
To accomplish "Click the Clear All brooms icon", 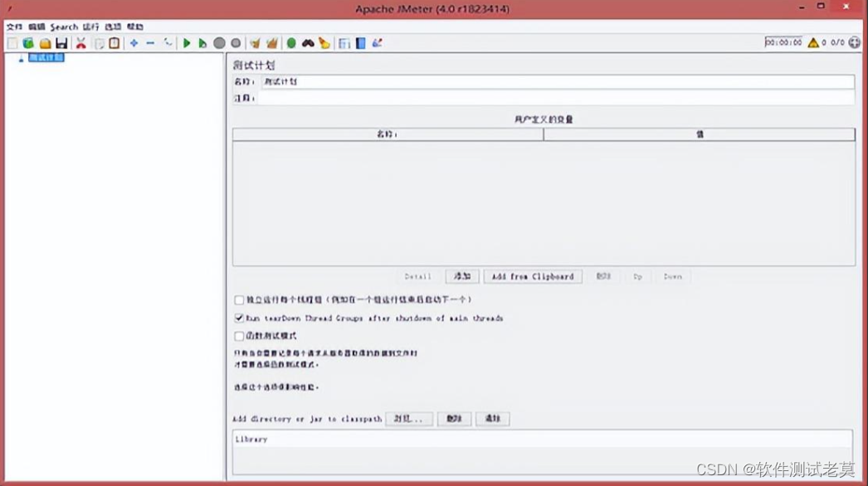I will (x=271, y=43).
